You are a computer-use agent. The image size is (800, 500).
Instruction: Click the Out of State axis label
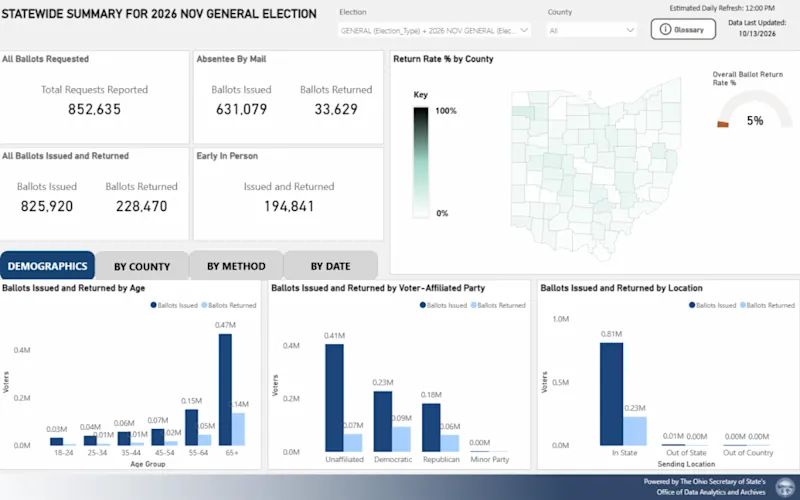coord(686,453)
